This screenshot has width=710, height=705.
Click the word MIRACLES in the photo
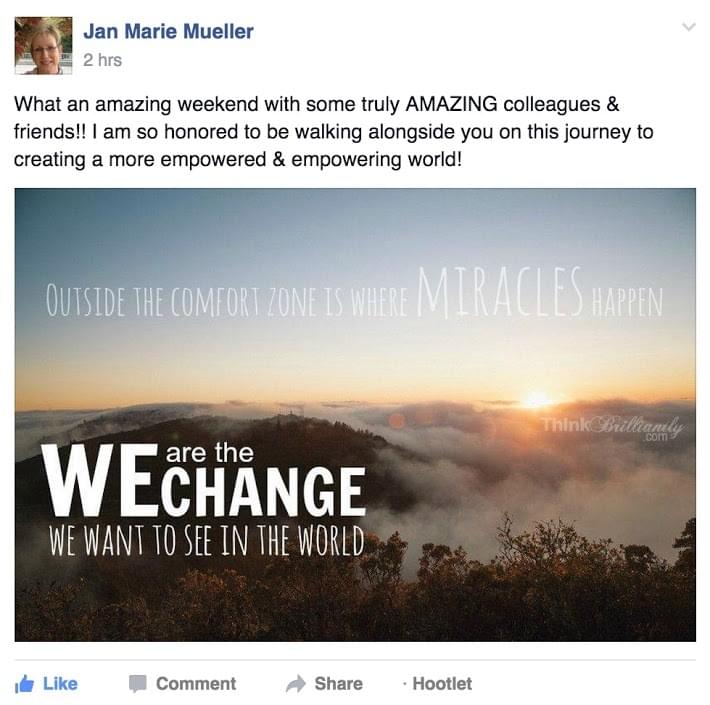pyautogui.click(x=499, y=291)
